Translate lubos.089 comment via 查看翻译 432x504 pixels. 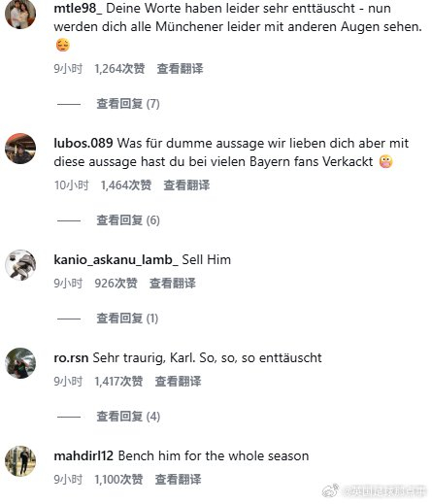click(186, 185)
